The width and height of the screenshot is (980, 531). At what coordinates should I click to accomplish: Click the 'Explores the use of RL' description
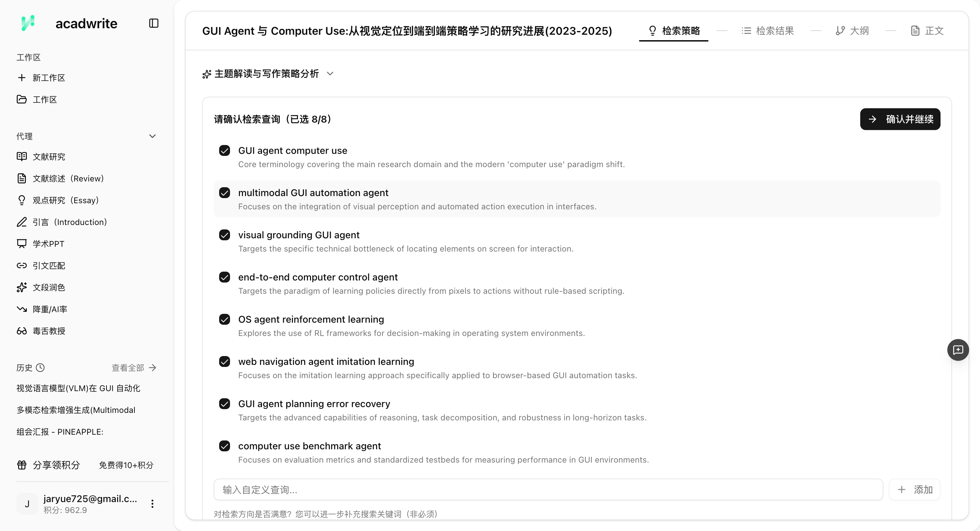(x=412, y=333)
